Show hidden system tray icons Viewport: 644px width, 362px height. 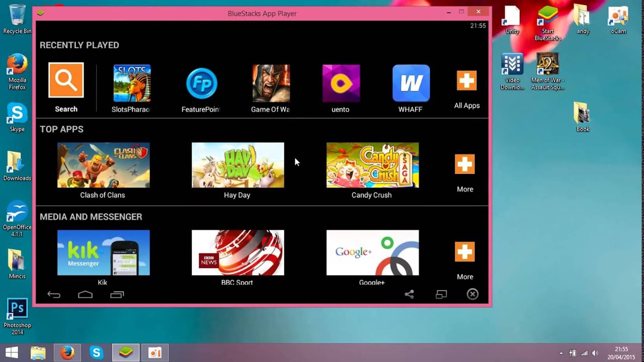[x=561, y=353]
